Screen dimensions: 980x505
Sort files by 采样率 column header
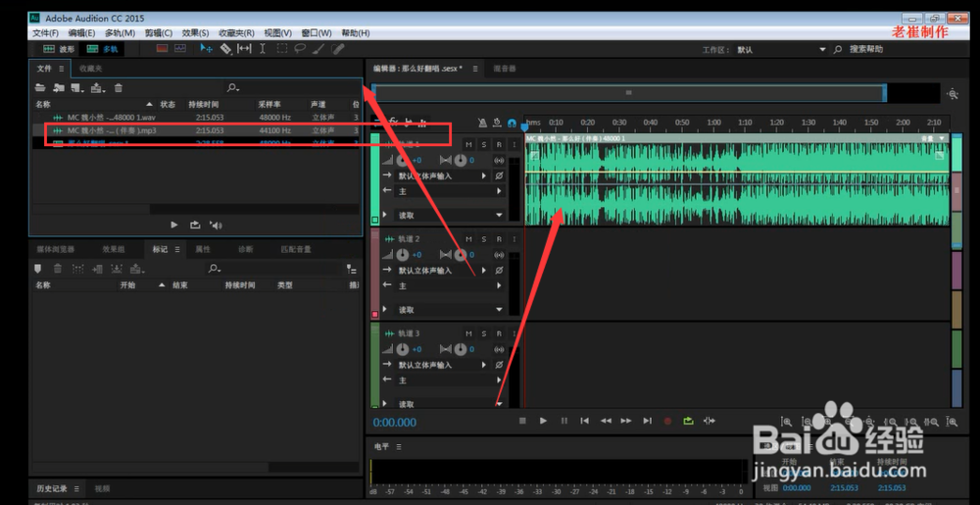(269, 104)
